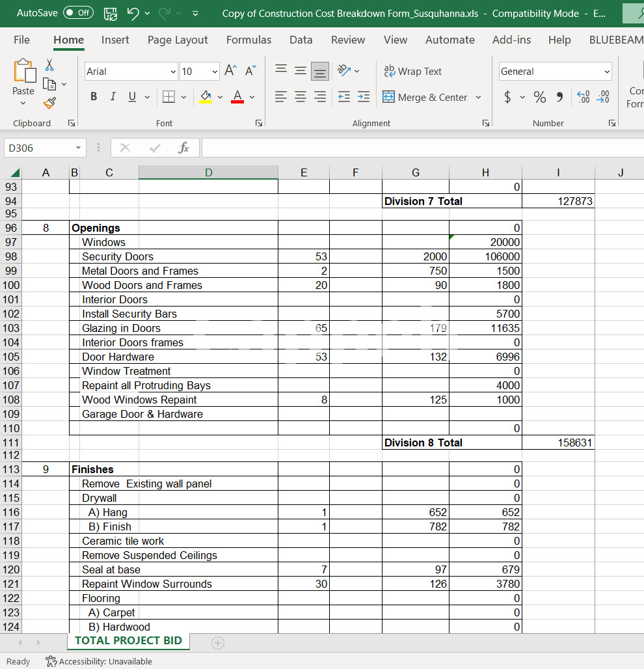
Task: Expand the General number format dropdown
Action: (x=607, y=72)
